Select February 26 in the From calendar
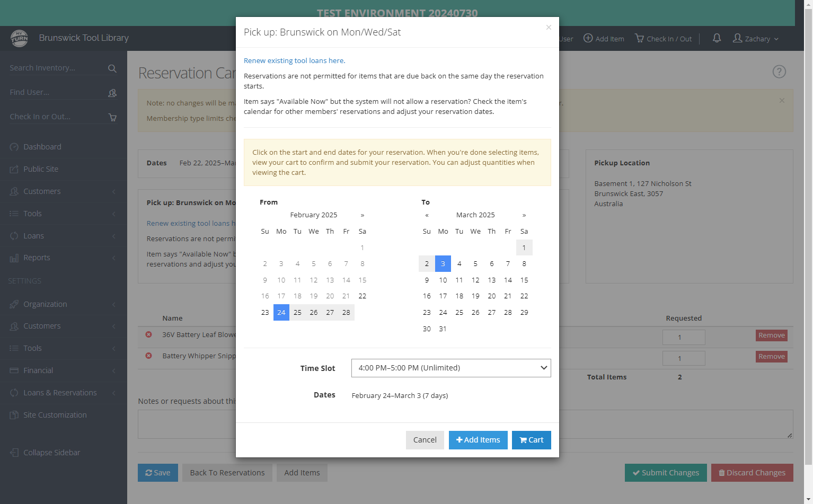The height and width of the screenshot is (504, 813). 314,313
